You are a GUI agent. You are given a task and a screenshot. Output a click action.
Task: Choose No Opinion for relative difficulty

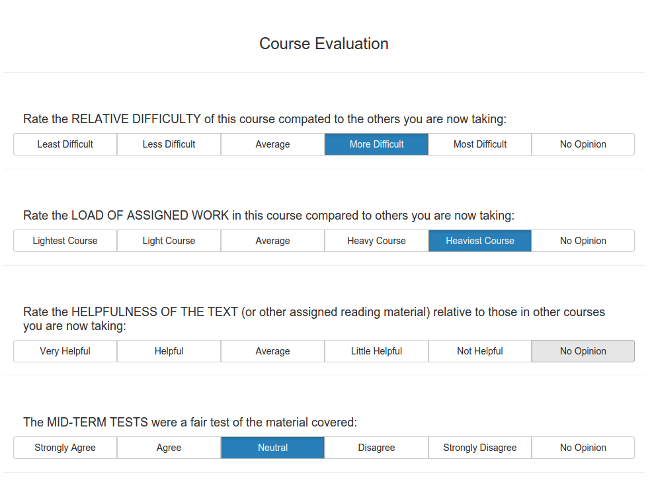click(583, 144)
